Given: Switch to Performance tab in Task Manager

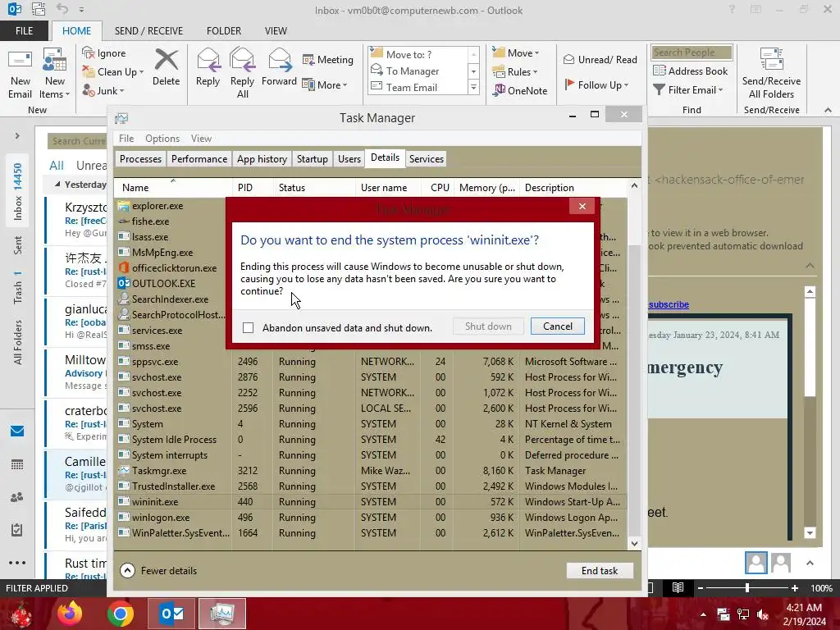Looking at the screenshot, I should click(x=199, y=159).
